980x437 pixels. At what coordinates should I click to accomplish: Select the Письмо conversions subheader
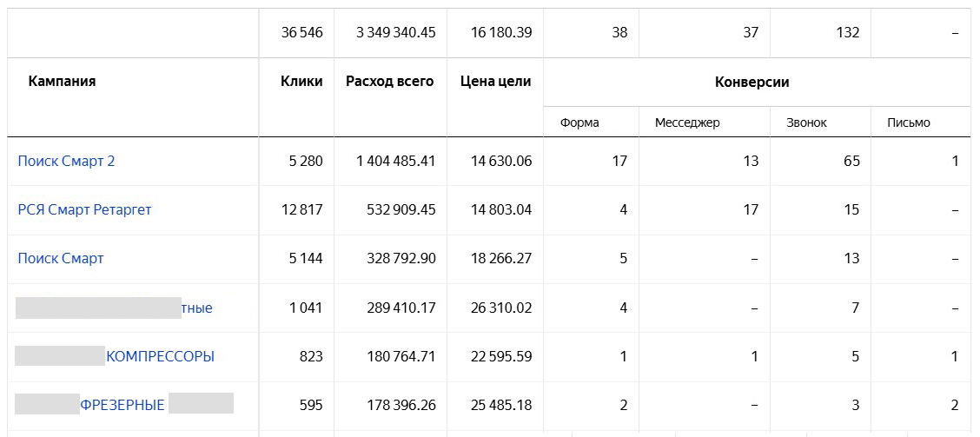pyautogui.click(x=909, y=123)
